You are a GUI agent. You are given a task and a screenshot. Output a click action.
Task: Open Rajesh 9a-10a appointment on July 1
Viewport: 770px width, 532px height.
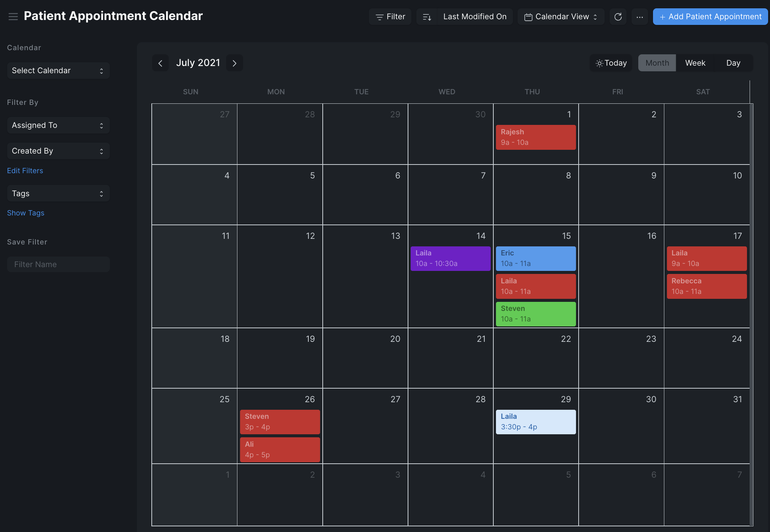(x=536, y=137)
